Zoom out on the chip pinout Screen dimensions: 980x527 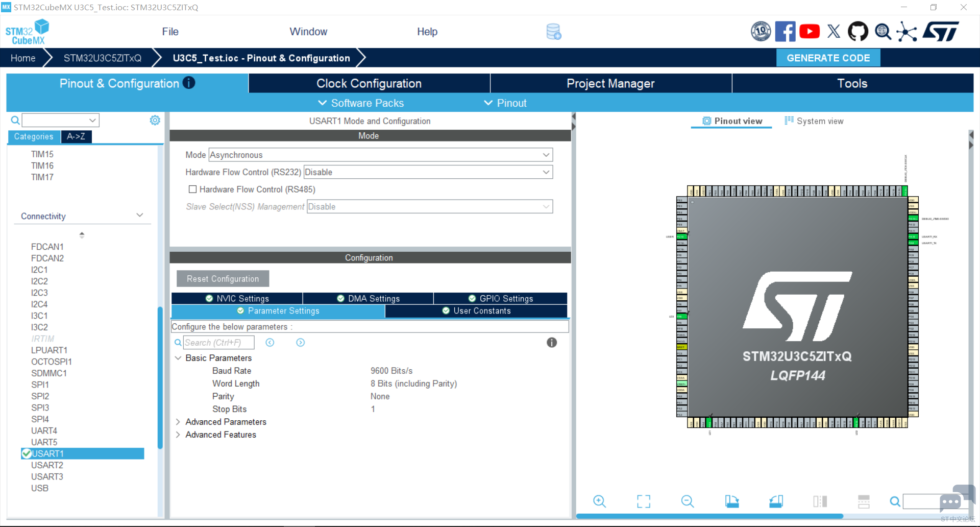click(x=688, y=501)
